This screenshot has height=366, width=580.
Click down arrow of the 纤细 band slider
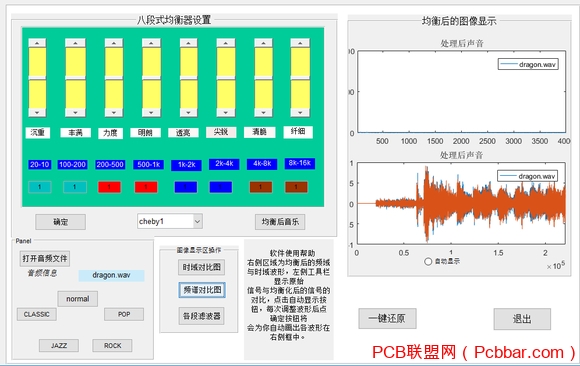pyautogui.click(x=300, y=112)
